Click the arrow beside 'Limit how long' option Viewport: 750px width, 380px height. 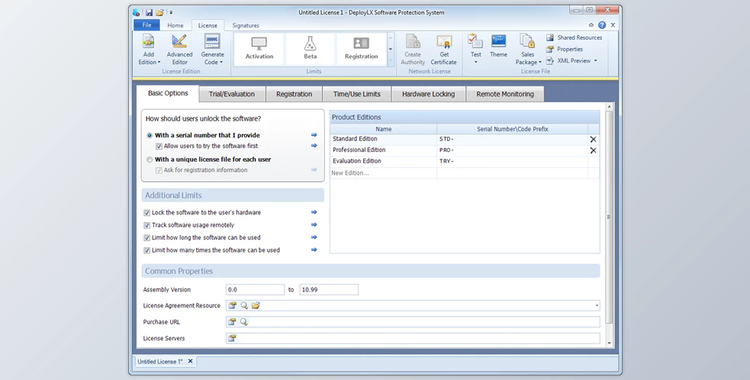[x=314, y=237]
